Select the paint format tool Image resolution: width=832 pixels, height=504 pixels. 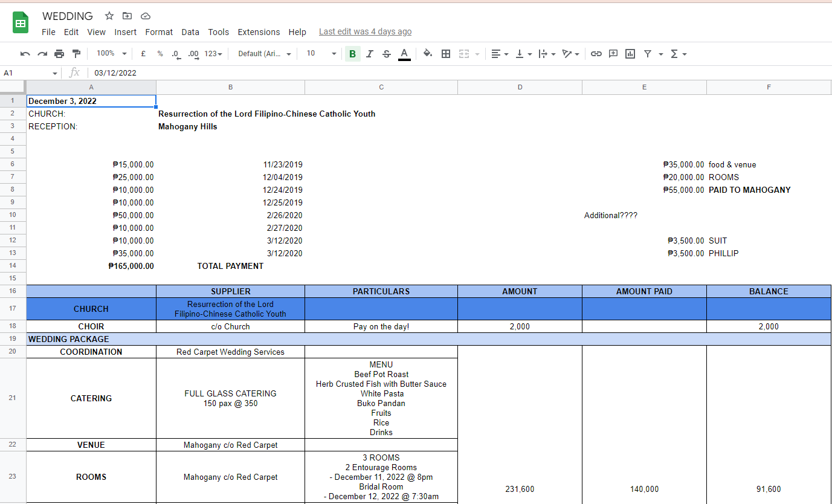[x=76, y=54]
